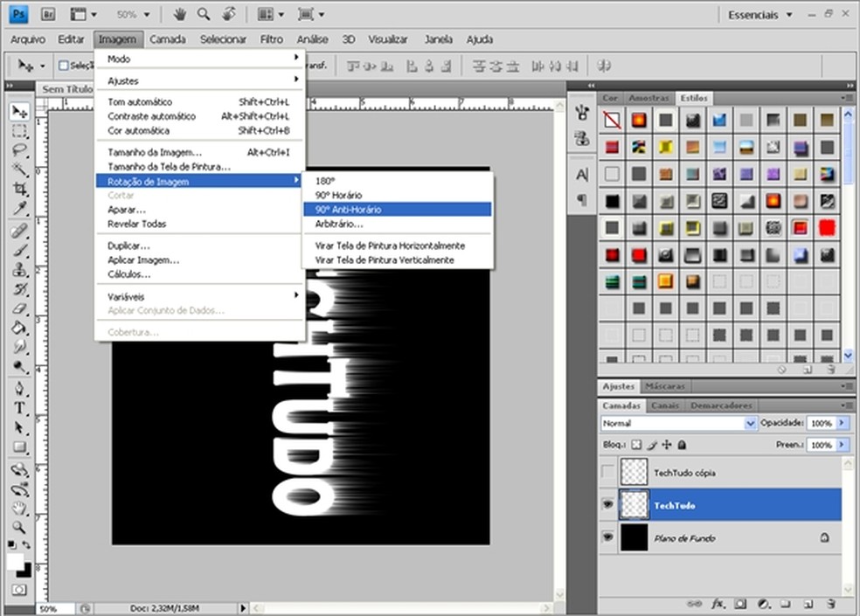Viewport: 860px width, 616px height.
Task: Show the TechTudo cópia layer
Action: tap(608, 473)
